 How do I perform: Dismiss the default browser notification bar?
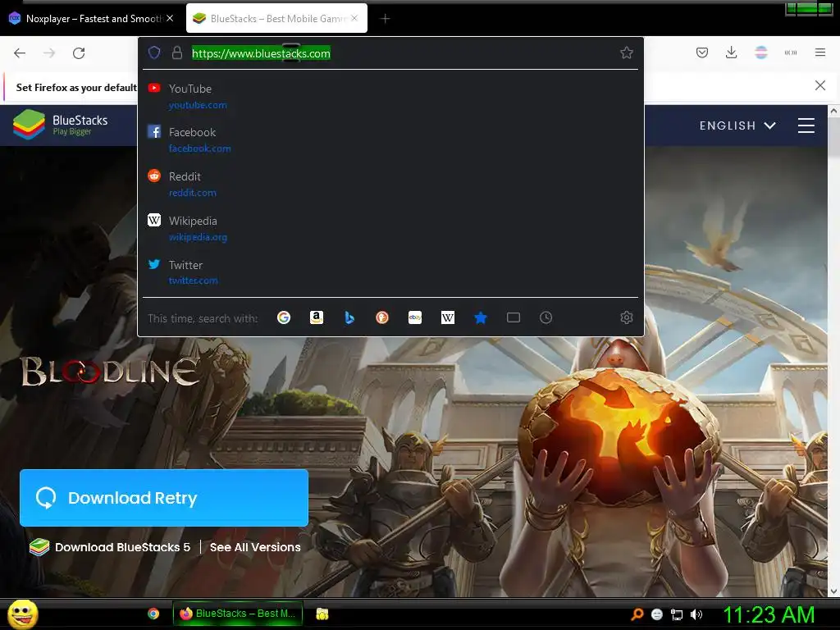[820, 85]
